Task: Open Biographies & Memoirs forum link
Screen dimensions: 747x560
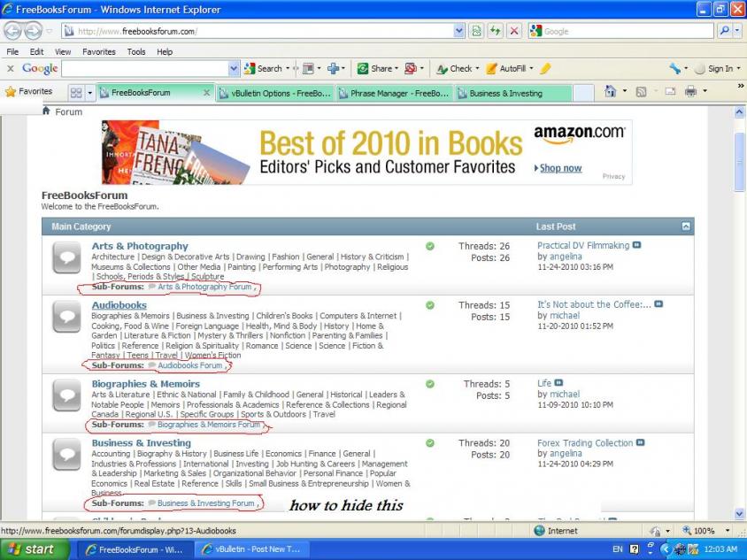Action: (x=146, y=384)
